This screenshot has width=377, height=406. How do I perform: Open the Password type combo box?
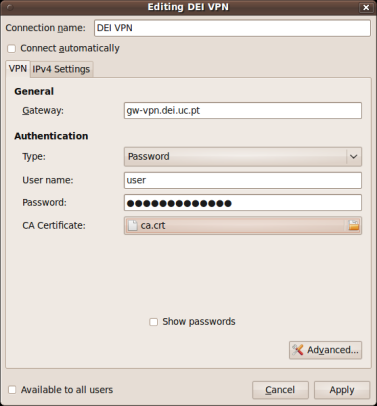pyautogui.click(x=243, y=157)
